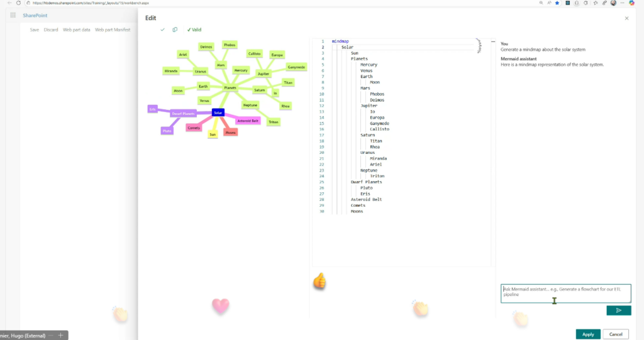The height and width of the screenshot is (340, 644).
Task: Click the pink Asteroid Belt node
Action: tap(248, 121)
